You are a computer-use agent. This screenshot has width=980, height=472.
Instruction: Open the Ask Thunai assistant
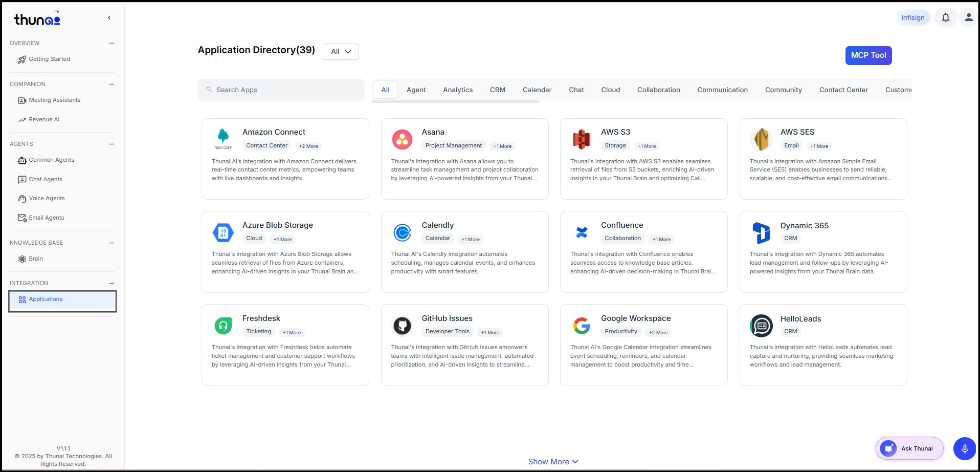click(909, 449)
